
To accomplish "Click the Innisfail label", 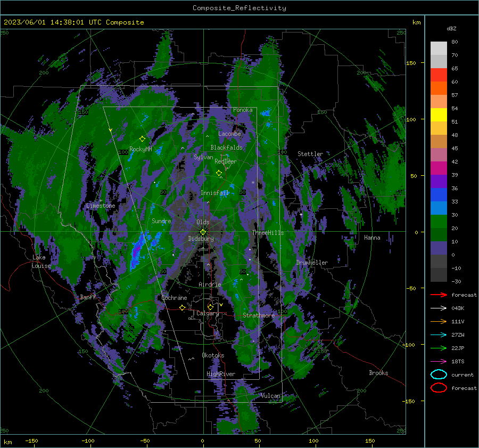I will click(215, 193).
